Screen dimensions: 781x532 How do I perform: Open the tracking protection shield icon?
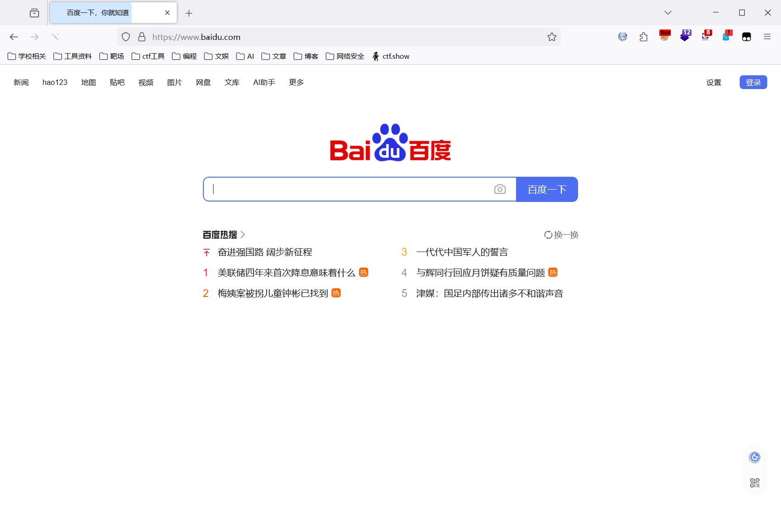[x=126, y=37]
